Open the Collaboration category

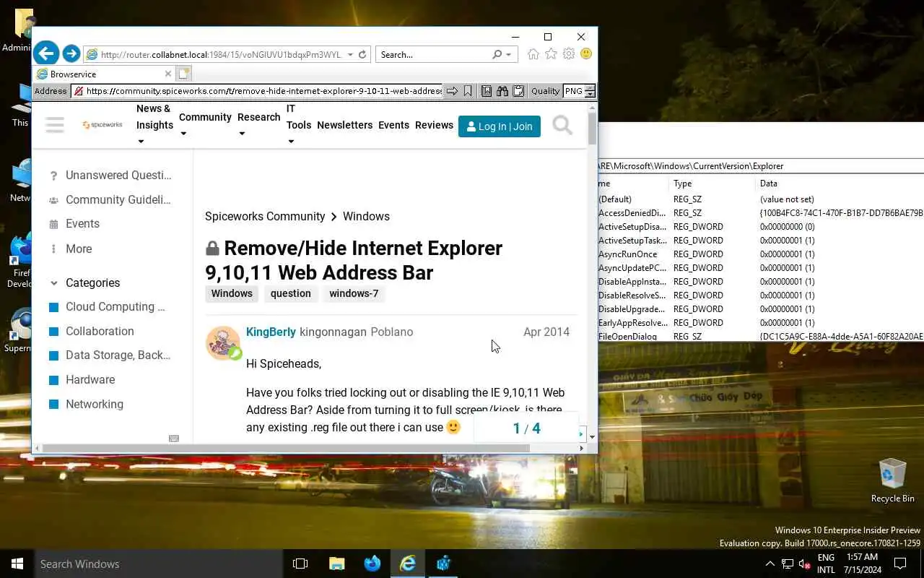92,331
